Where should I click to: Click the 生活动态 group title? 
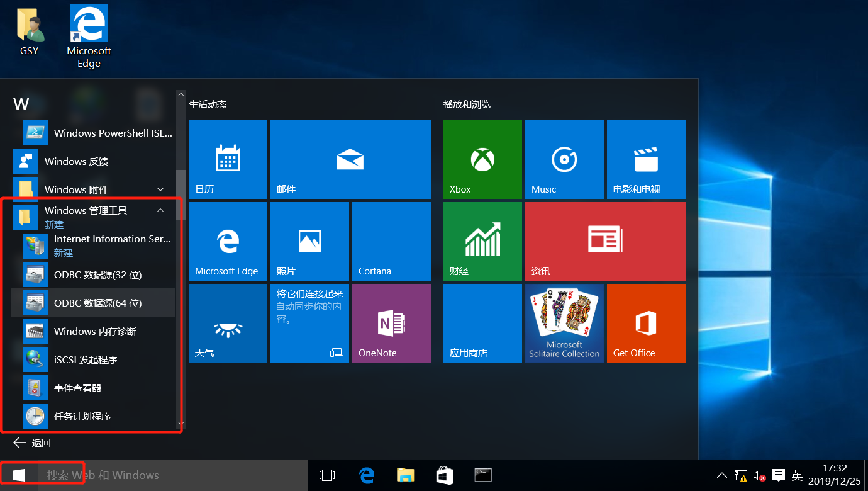[208, 104]
